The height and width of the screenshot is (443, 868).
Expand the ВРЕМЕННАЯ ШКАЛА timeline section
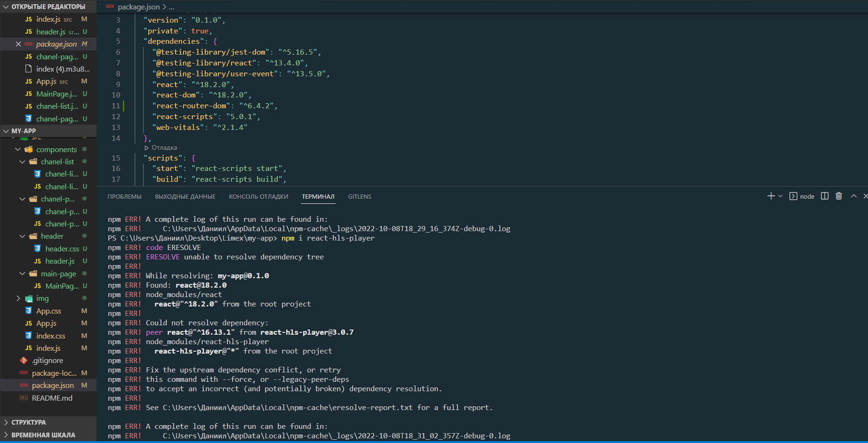coord(6,435)
